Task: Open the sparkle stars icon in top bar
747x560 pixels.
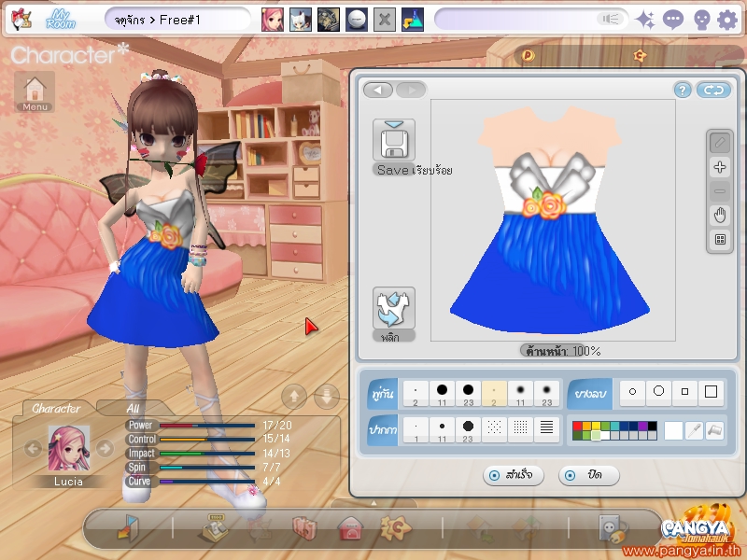Action: (x=645, y=20)
